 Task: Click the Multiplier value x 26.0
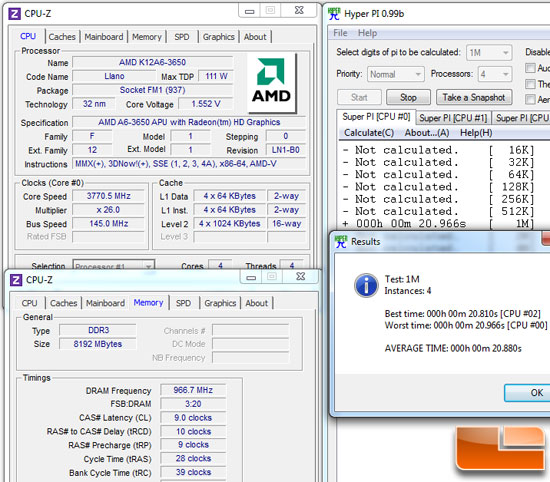click(x=109, y=210)
